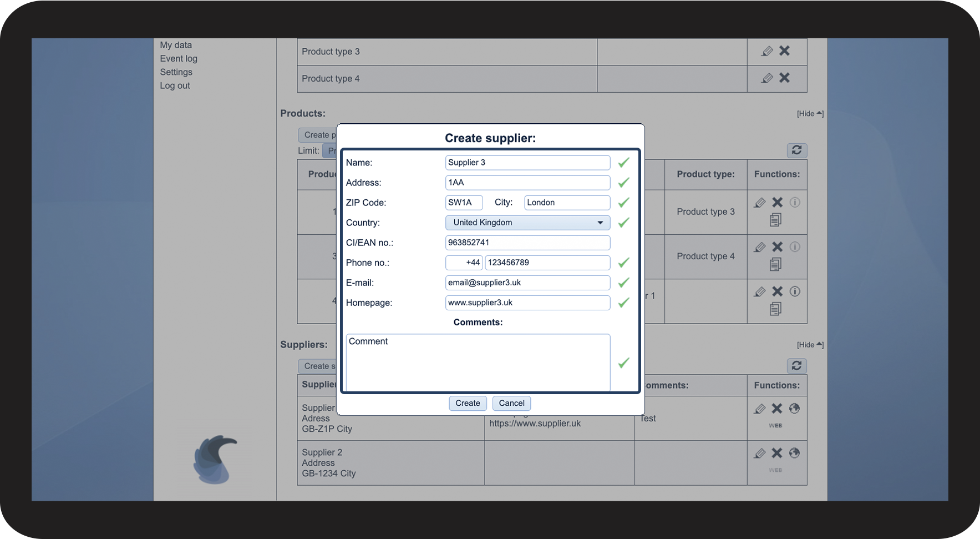Open info icon for Product type 3 product
Screen dimensions: 980x539
(x=795, y=203)
